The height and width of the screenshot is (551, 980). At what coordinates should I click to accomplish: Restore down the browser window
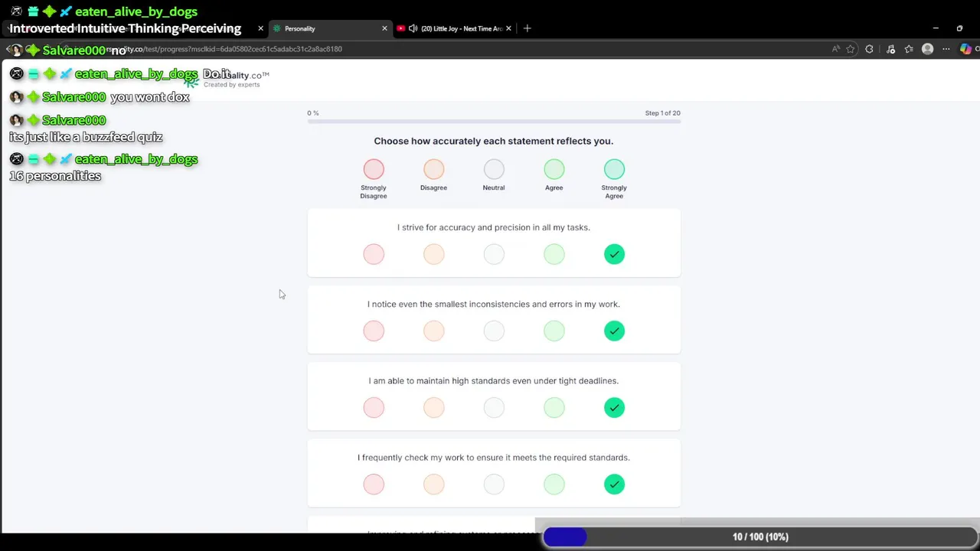(959, 28)
